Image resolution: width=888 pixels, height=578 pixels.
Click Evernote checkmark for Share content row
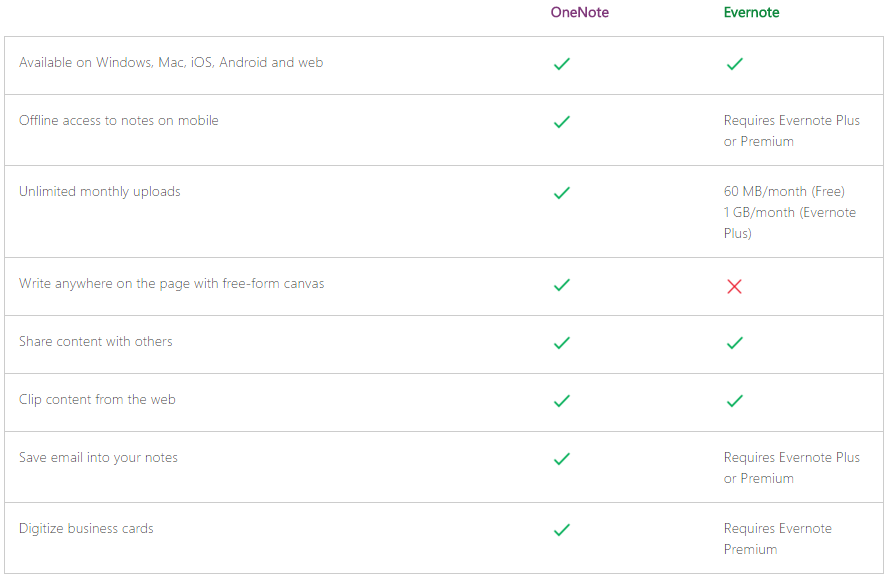[x=735, y=343]
